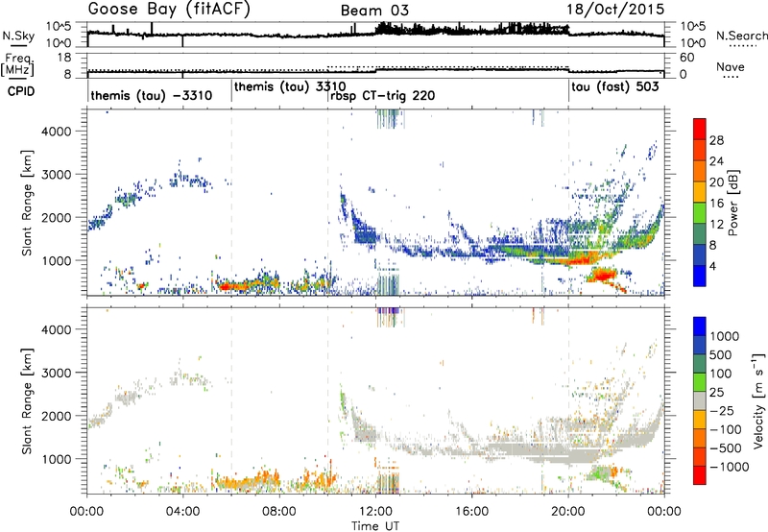Viewport: 768px width, 532px height.
Task: Click the '3000' range tick in the velocity panel
Action: pyautogui.click(x=56, y=373)
